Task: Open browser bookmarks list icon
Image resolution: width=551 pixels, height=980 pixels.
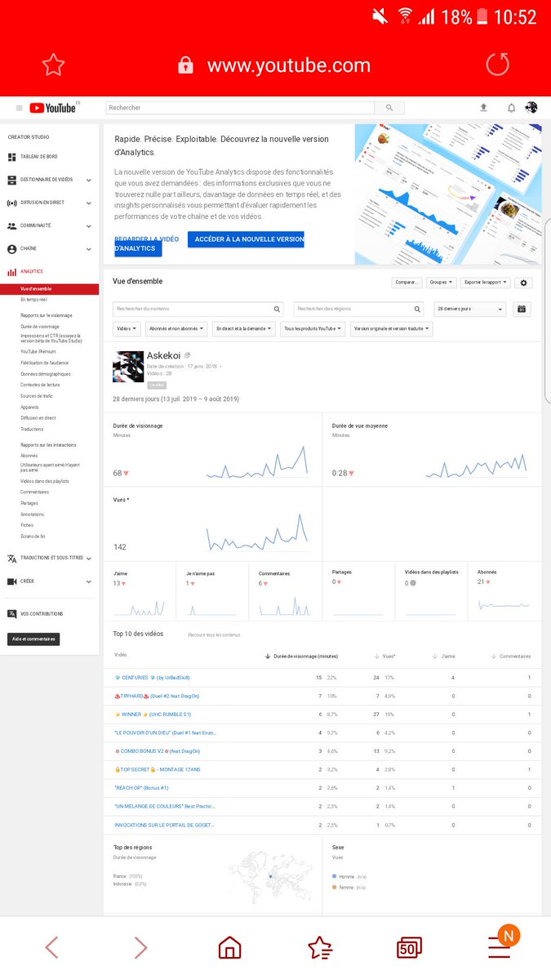Action: (320, 947)
